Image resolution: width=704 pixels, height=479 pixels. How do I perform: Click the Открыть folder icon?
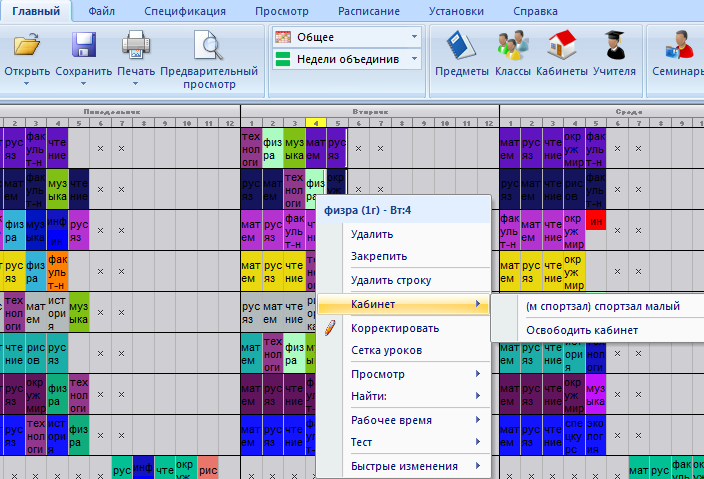[x=27, y=46]
